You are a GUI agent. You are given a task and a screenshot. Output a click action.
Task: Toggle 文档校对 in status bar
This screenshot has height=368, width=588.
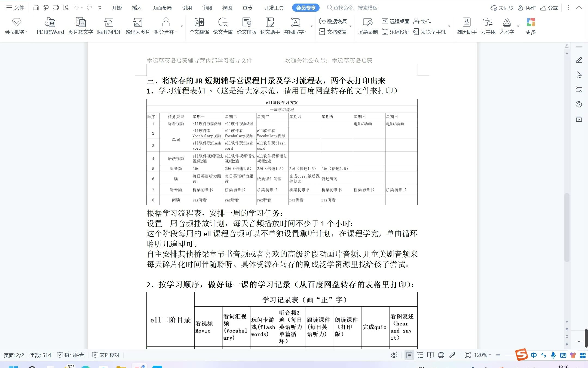pyautogui.click(x=106, y=355)
